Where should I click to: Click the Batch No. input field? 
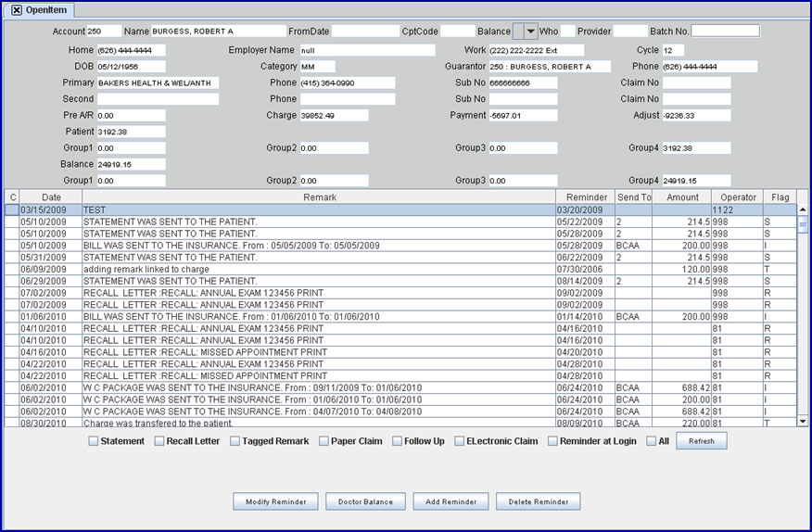click(x=726, y=31)
